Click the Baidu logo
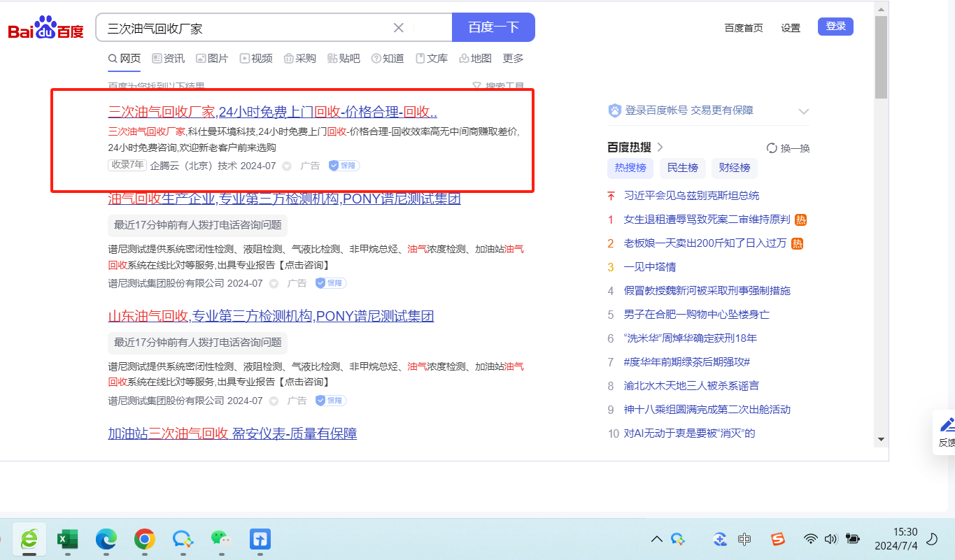The width and height of the screenshot is (955, 560). [45, 29]
